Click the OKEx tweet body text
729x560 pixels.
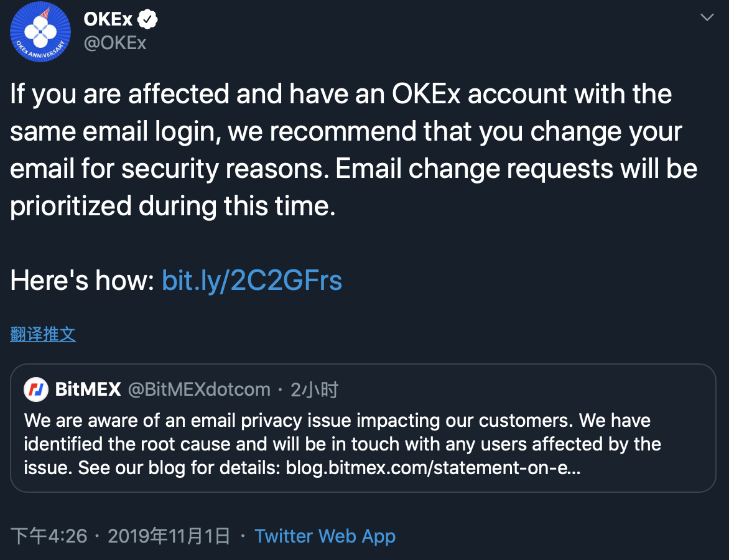click(x=353, y=150)
